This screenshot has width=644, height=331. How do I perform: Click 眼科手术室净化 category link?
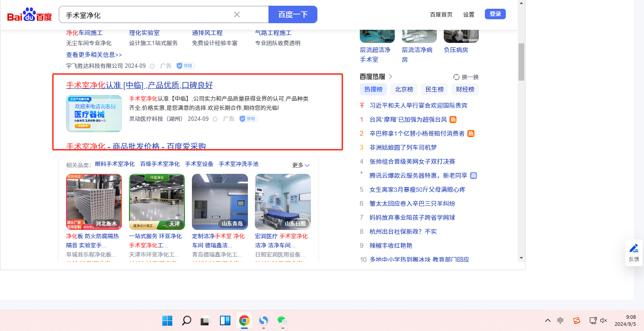[115, 164]
